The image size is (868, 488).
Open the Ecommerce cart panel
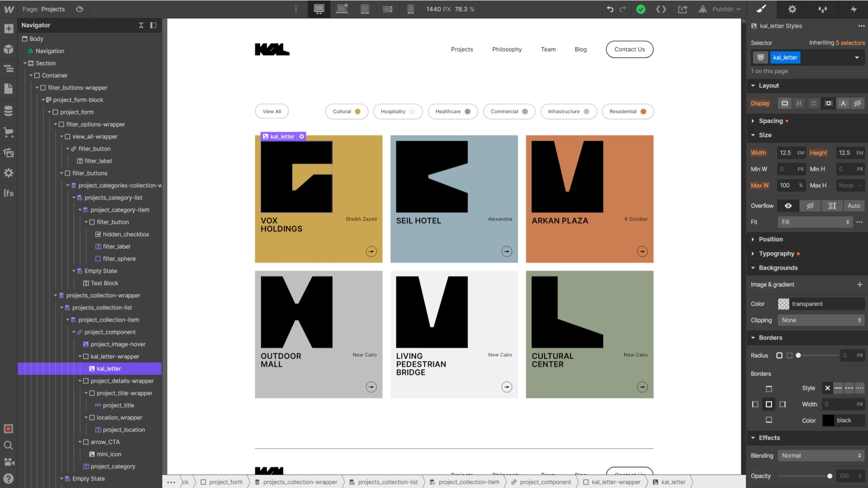pyautogui.click(x=9, y=132)
